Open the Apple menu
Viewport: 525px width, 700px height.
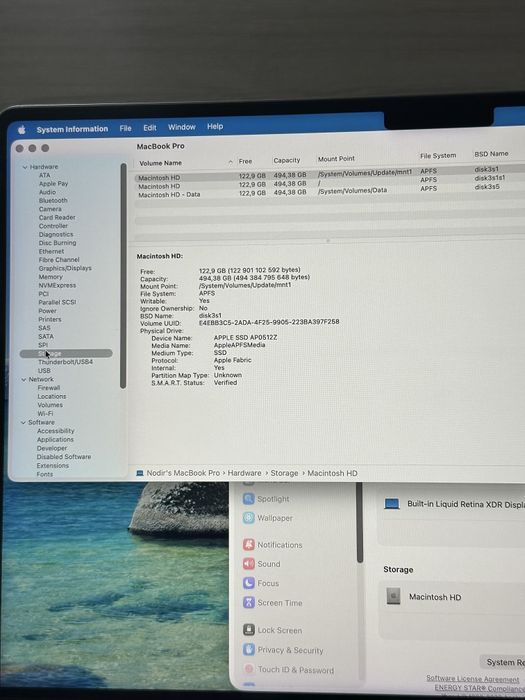(x=21, y=130)
